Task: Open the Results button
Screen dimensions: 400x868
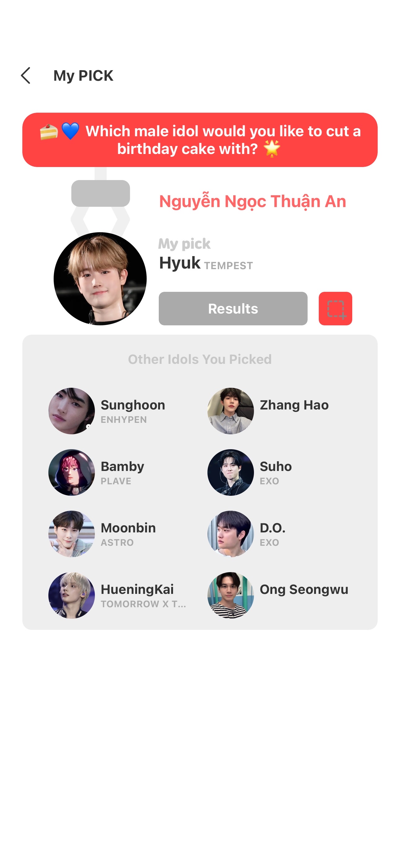Action: point(233,308)
